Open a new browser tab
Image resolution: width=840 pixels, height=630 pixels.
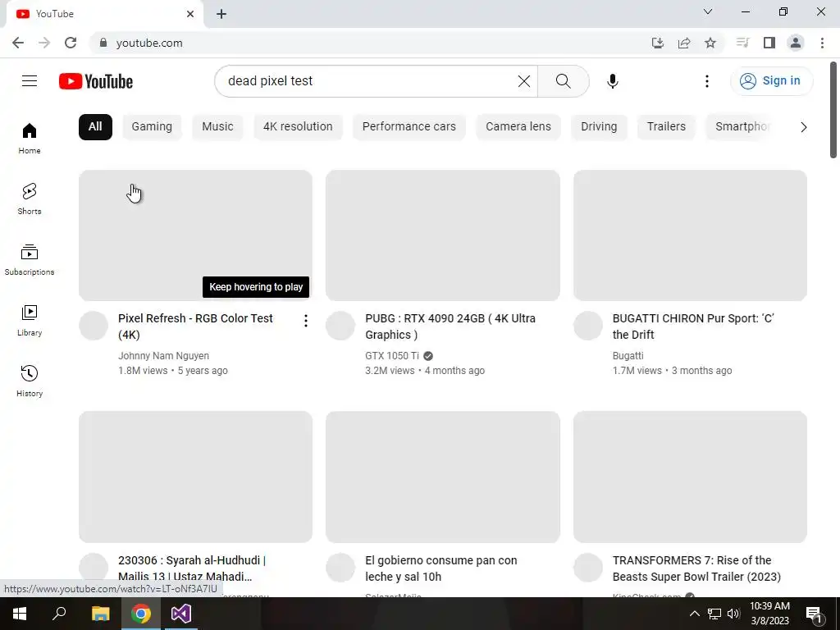(x=221, y=14)
